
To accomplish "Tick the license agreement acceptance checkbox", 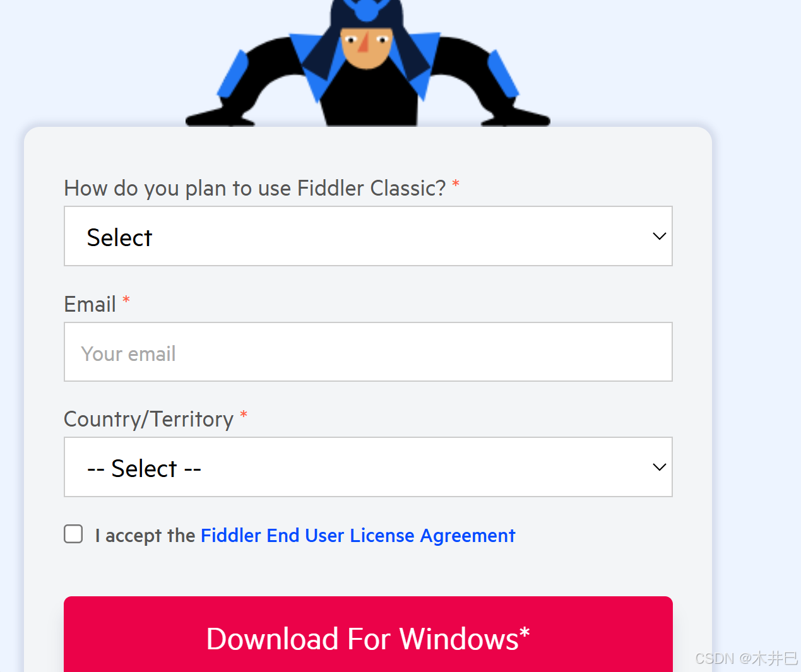I will tap(73, 534).
